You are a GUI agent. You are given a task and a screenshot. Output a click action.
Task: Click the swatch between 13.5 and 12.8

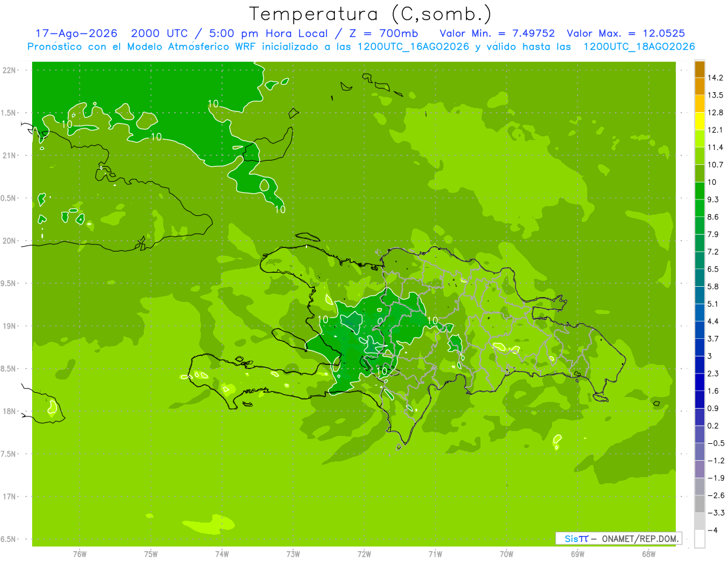click(699, 104)
